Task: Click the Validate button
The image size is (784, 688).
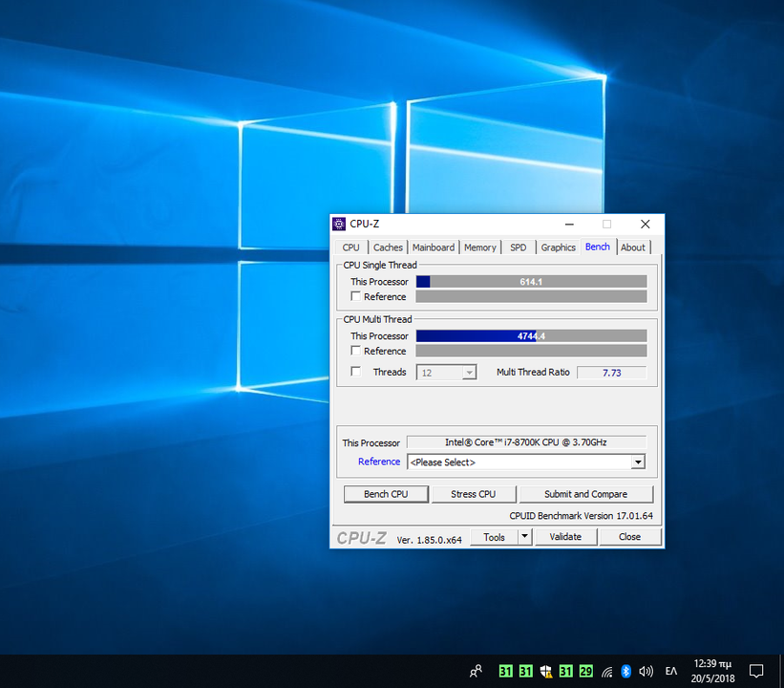Action: click(565, 537)
